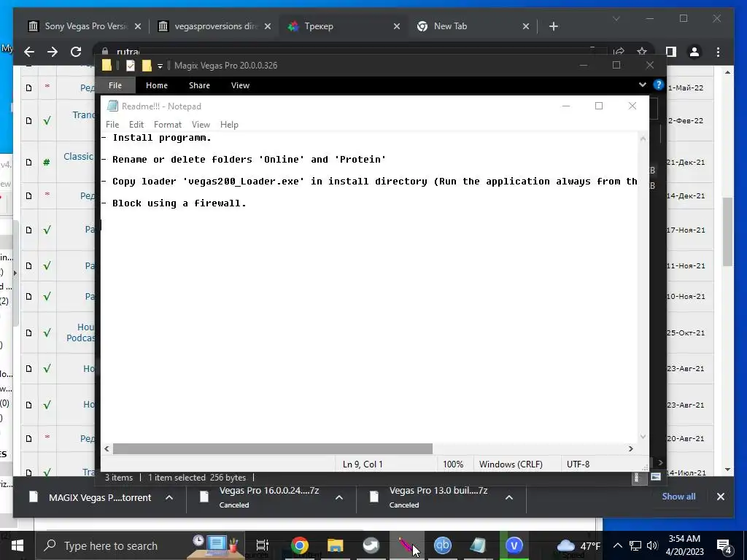This screenshot has height=560, width=747.
Task: Expand MAGIX Vegas torrent download options
Action: pos(169,497)
